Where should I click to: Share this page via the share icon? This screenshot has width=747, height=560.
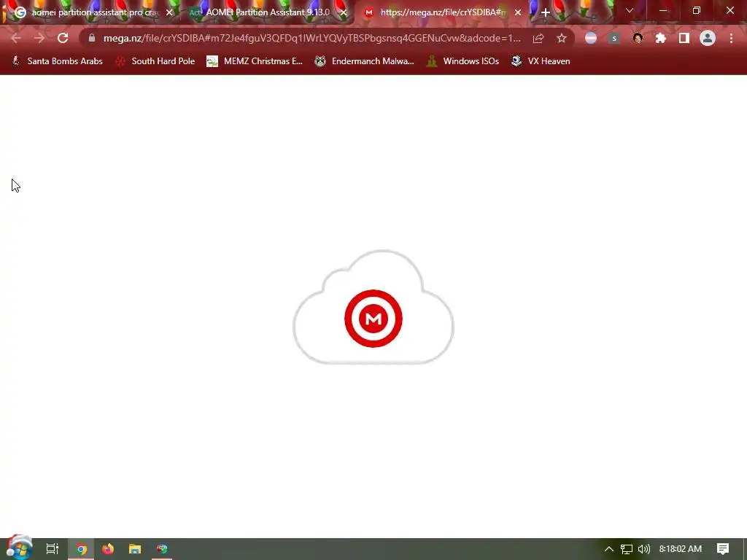pyautogui.click(x=538, y=38)
